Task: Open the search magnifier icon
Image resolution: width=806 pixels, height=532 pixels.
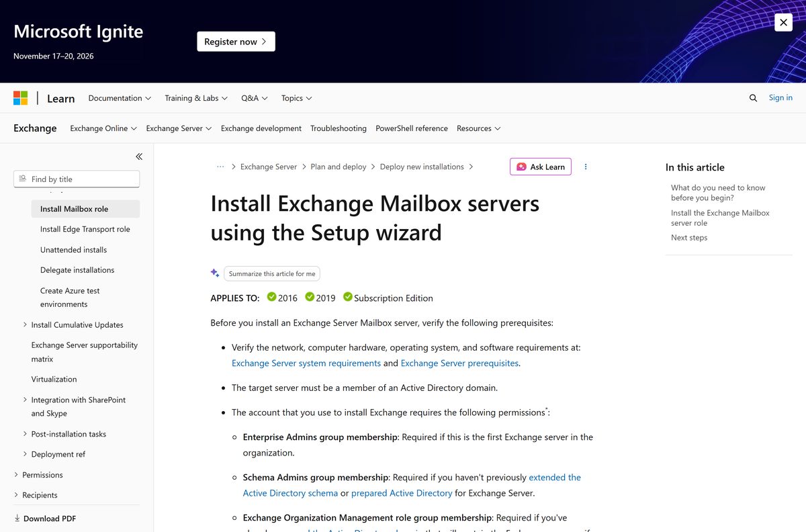Action: coord(753,98)
